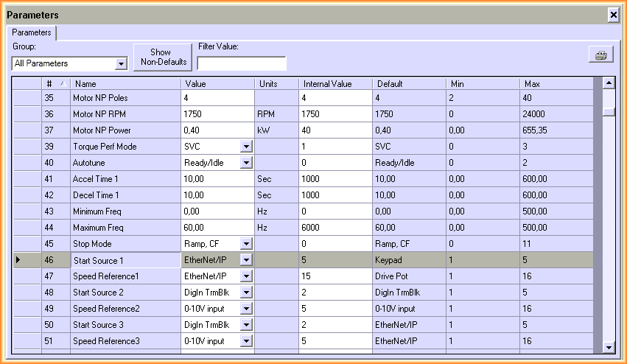This screenshot has width=627, height=364.
Task: Click the Maximum Freq value cell
Action: tap(217, 227)
